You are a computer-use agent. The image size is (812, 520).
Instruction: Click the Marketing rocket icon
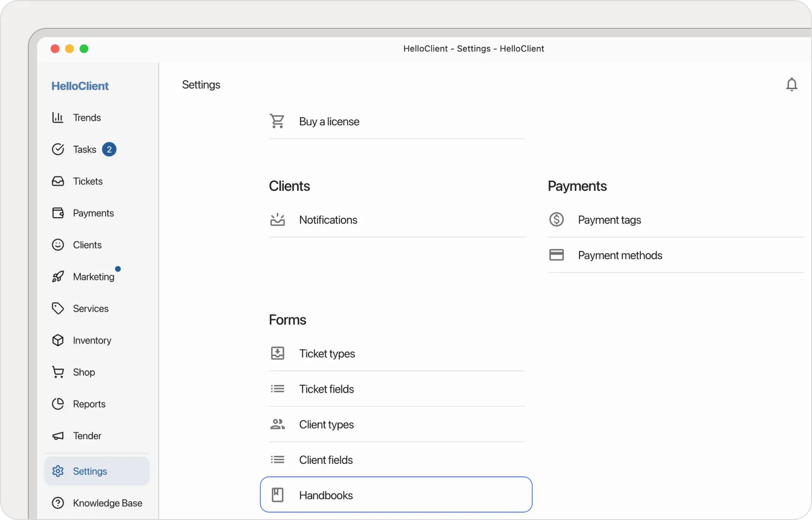(x=58, y=277)
